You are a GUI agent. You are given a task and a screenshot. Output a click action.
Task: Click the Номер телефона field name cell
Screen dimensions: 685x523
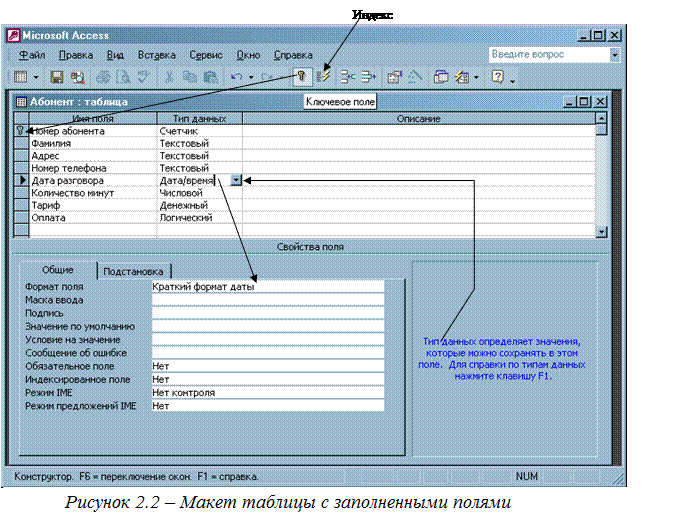pos(93,168)
